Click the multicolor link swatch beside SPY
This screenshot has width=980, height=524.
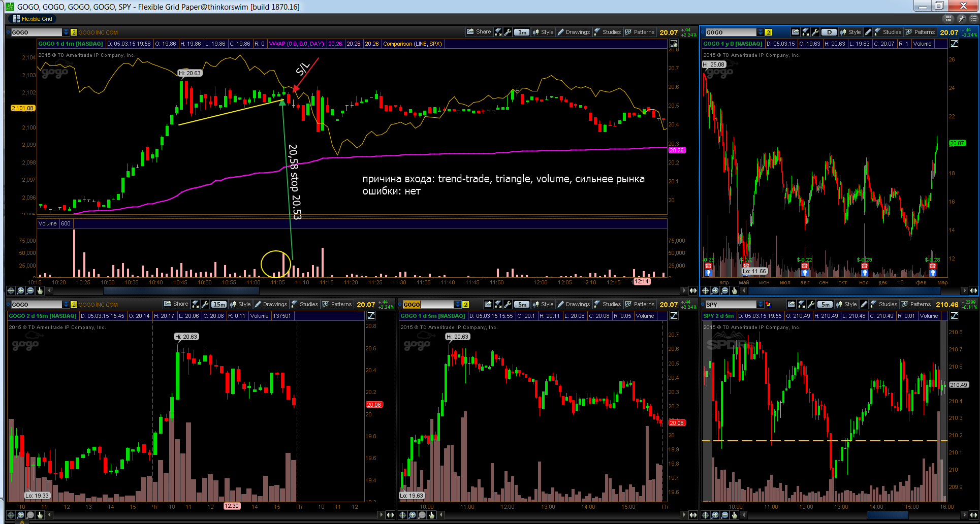(x=768, y=305)
